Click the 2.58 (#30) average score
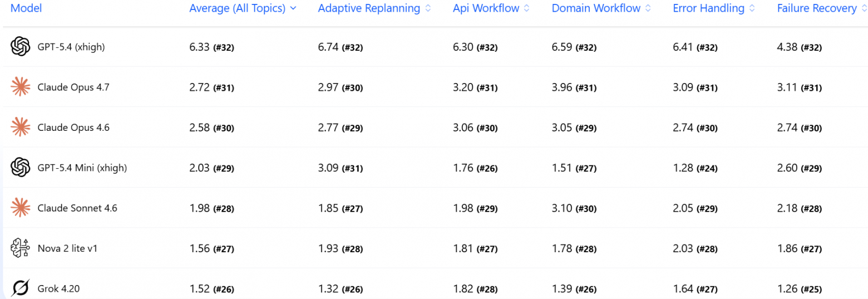The image size is (868, 299). (x=211, y=128)
